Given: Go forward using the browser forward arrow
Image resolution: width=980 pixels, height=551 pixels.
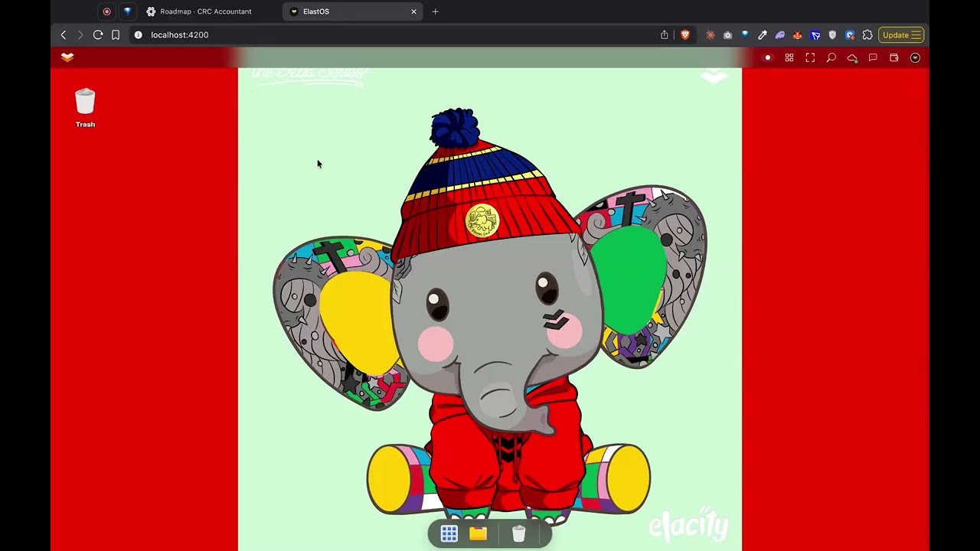Looking at the screenshot, I should 80,34.
